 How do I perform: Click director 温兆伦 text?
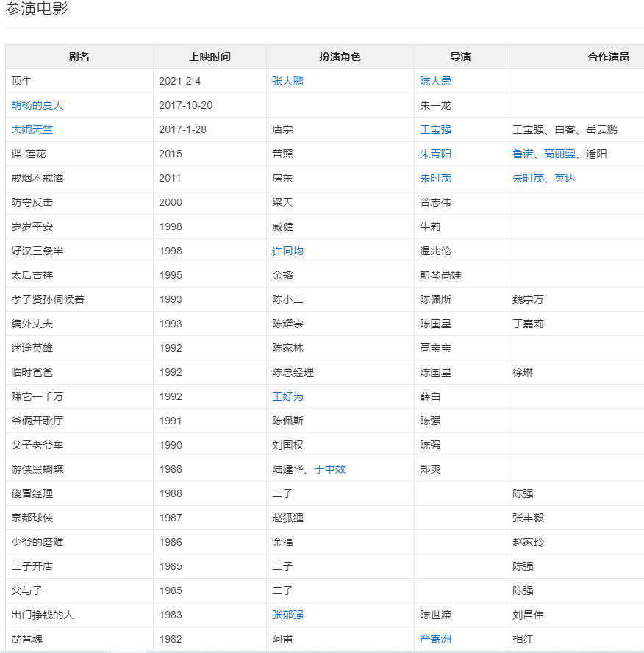point(435,251)
